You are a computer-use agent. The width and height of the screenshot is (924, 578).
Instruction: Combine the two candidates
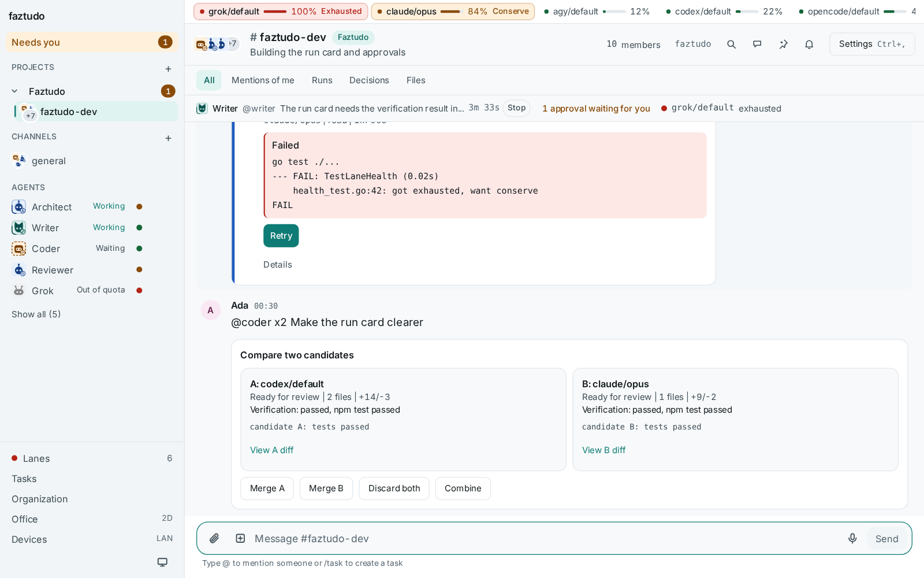tap(463, 488)
